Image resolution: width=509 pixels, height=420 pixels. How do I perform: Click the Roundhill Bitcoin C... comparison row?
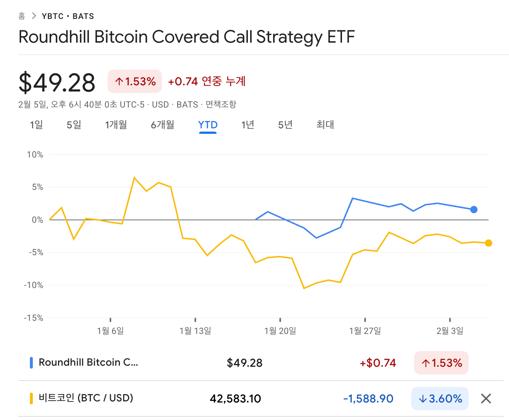(89, 362)
